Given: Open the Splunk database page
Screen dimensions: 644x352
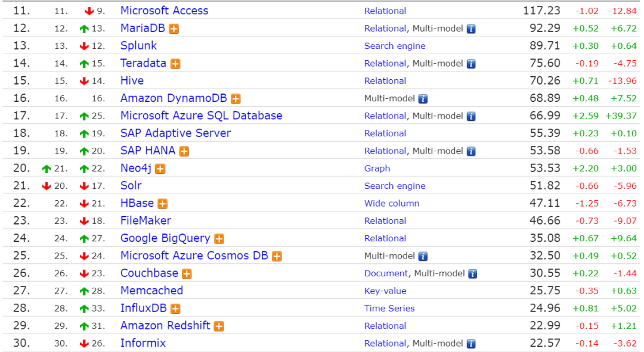Looking at the screenshot, I should point(138,46).
